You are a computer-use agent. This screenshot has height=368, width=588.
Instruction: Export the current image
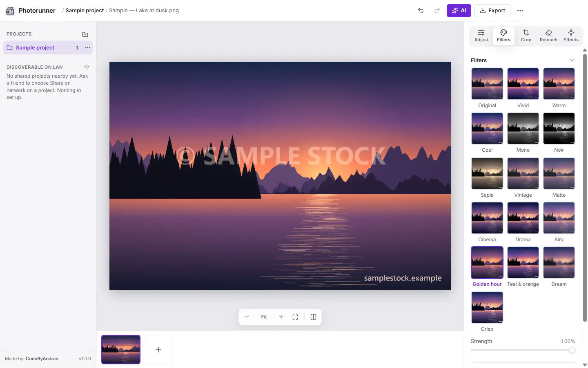point(492,11)
